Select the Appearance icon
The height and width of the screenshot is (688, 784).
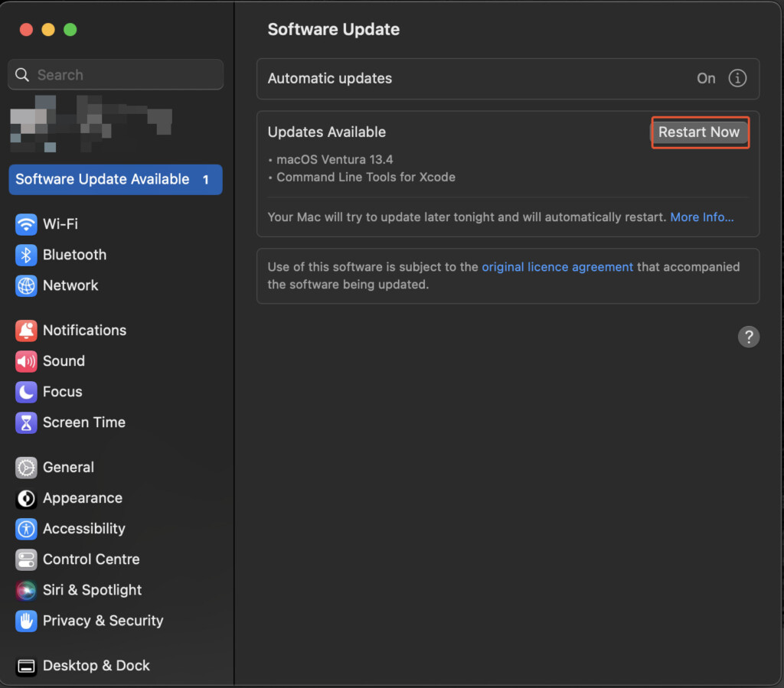[26, 498]
